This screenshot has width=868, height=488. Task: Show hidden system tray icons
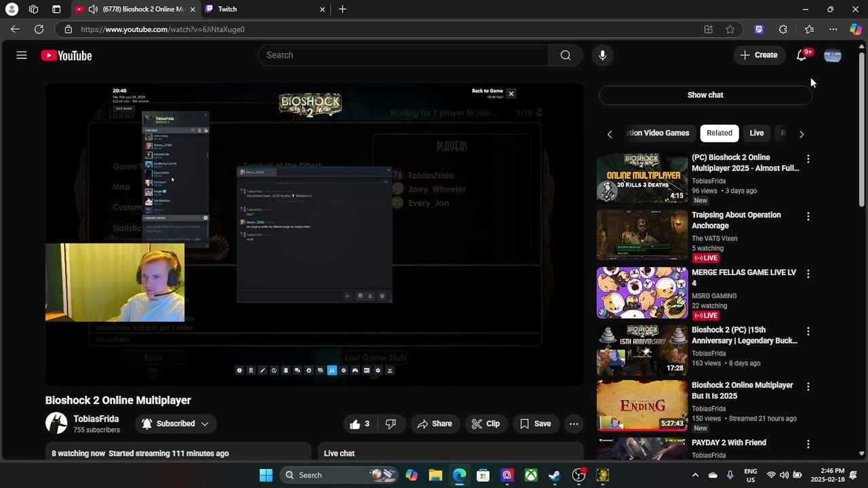point(695,475)
